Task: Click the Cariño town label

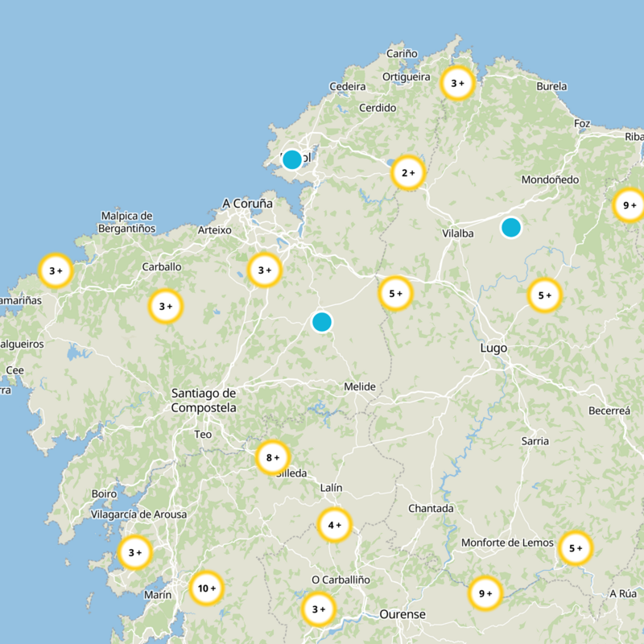Action: click(x=402, y=53)
